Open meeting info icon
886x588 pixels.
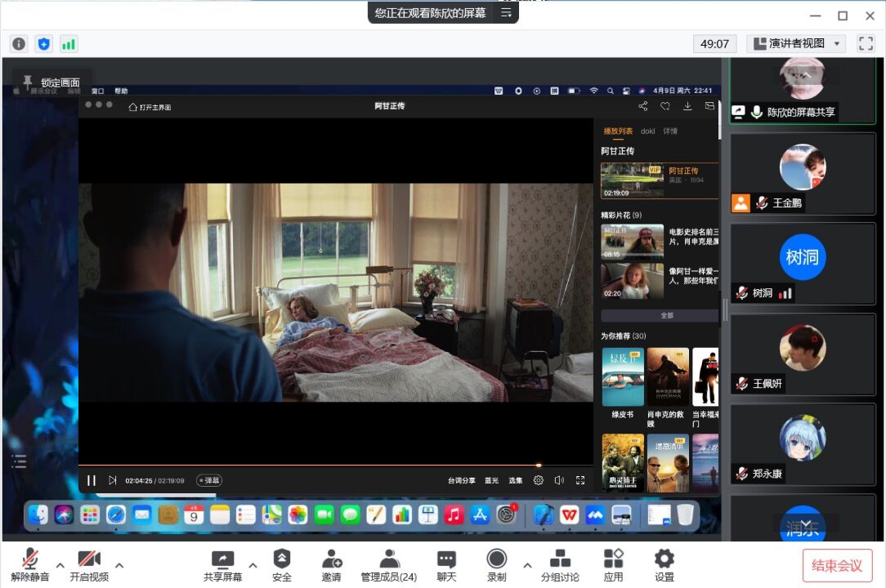tap(19, 44)
